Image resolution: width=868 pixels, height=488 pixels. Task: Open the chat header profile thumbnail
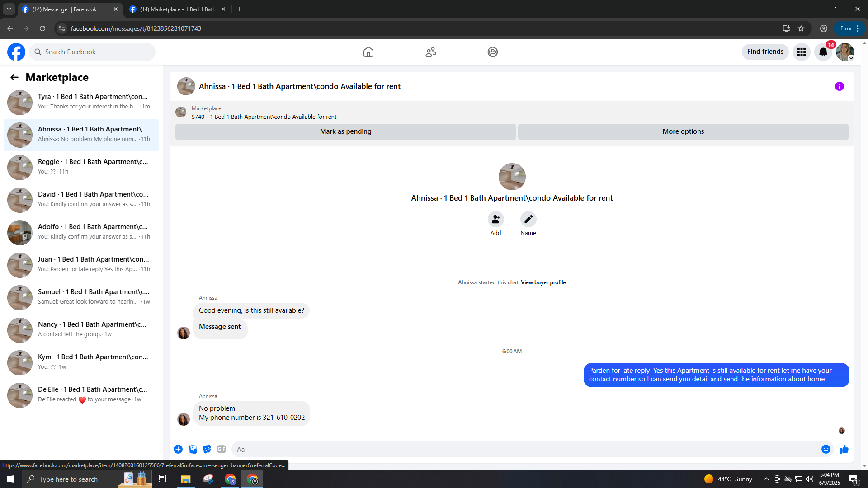(x=186, y=86)
